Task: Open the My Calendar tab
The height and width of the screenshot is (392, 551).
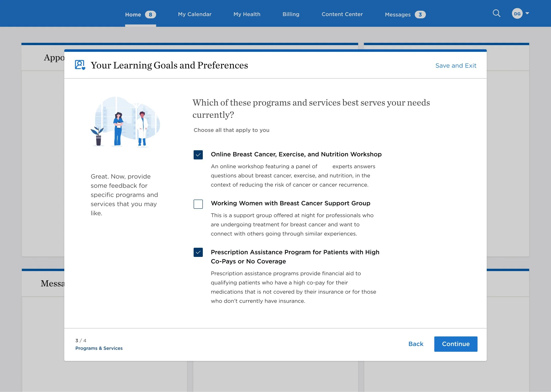Action: point(195,14)
